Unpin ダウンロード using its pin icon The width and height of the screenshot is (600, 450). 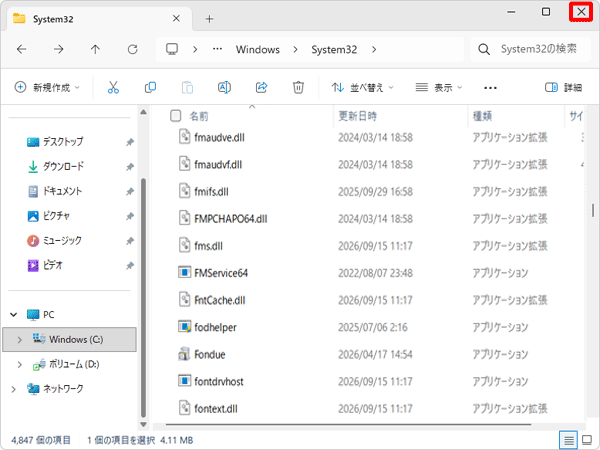[x=130, y=167]
